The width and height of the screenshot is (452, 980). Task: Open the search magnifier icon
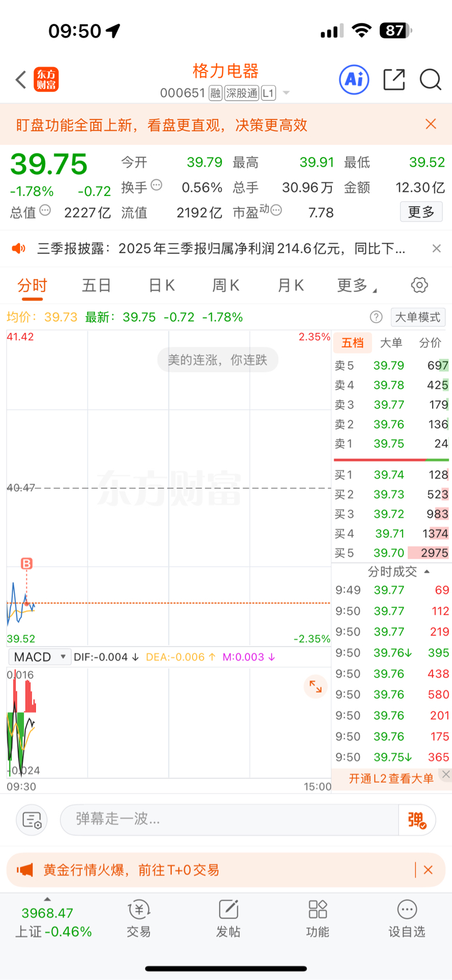click(430, 79)
